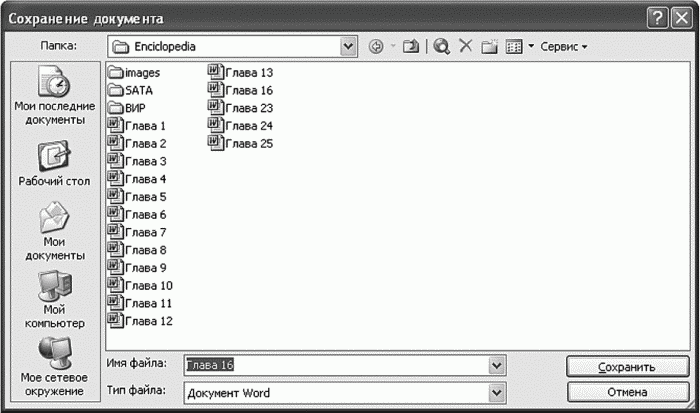700x413 pixels.
Task: Open the Тип файла dropdown list
Action: coord(497,392)
